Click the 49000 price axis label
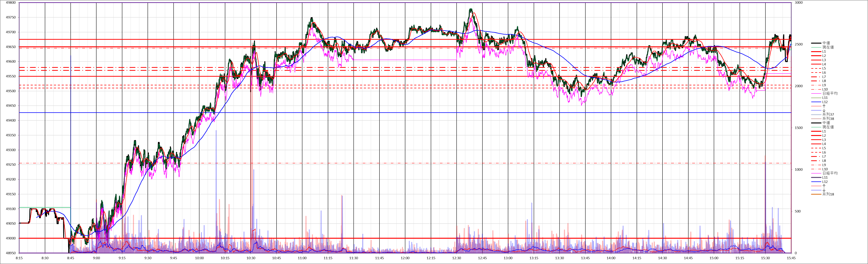This screenshot has width=868, height=264. pyautogui.click(x=11, y=238)
